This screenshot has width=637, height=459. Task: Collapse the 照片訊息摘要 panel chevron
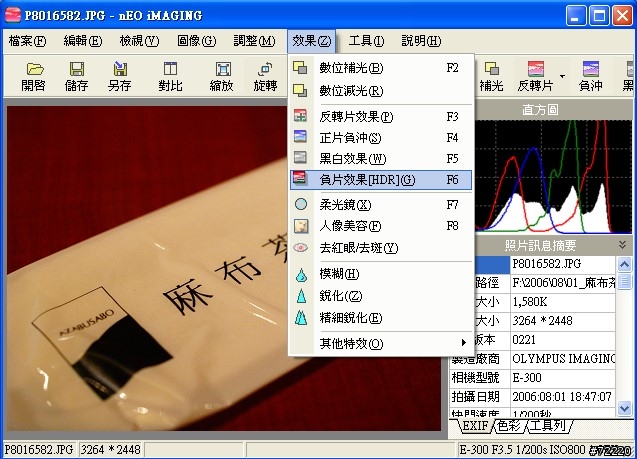pyautogui.click(x=622, y=245)
